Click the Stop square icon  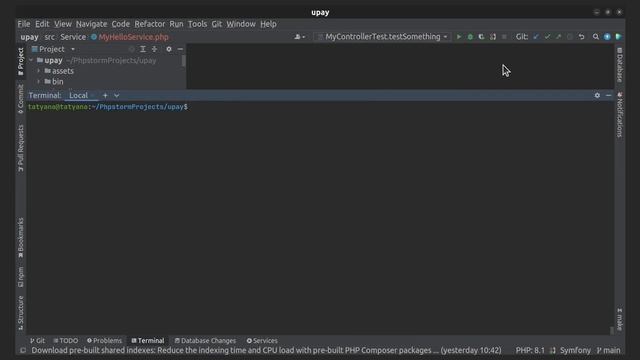click(x=504, y=37)
